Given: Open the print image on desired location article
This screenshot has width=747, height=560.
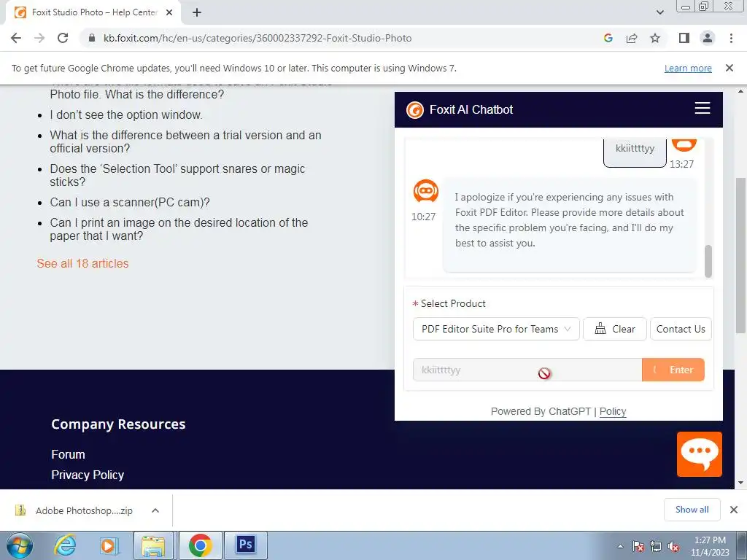Looking at the screenshot, I should click(x=179, y=229).
